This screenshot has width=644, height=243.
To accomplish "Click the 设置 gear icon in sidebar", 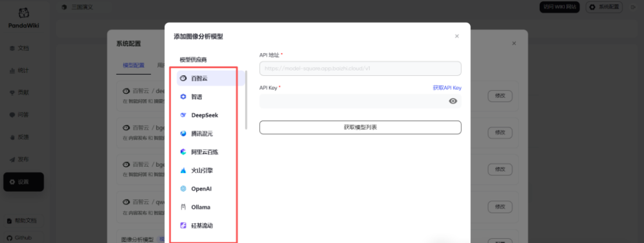I will (x=12, y=182).
